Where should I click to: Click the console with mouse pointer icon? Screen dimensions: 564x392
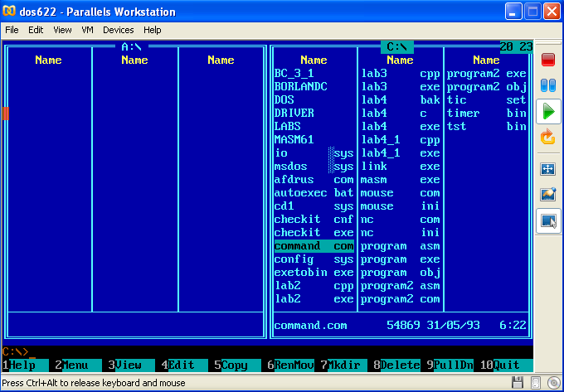click(548, 221)
